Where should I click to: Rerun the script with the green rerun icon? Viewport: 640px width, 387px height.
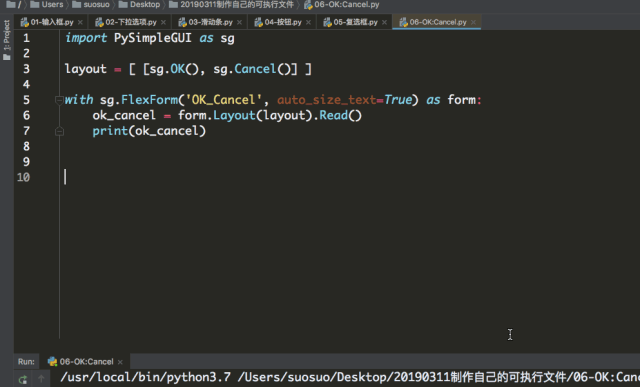(x=23, y=379)
